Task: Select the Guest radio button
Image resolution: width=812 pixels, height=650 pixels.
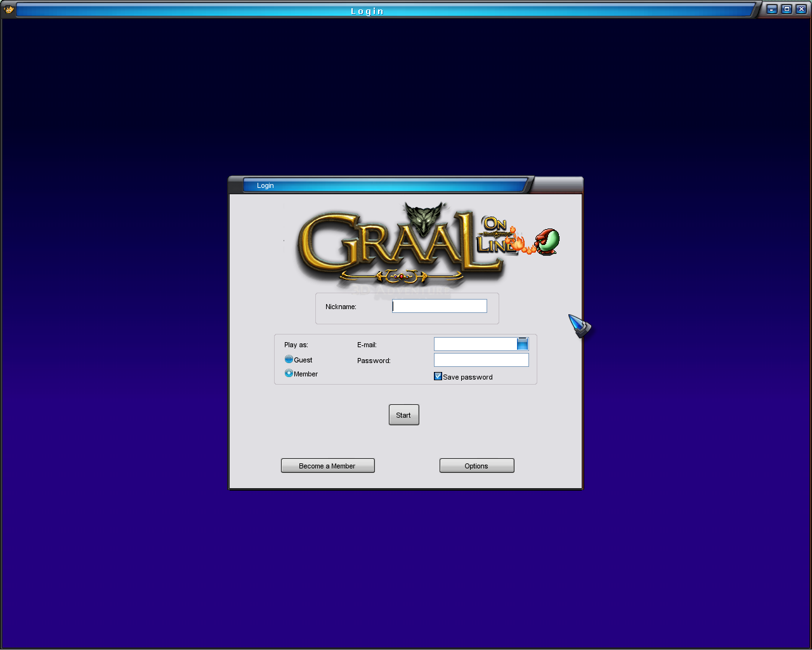Action: click(289, 359)
